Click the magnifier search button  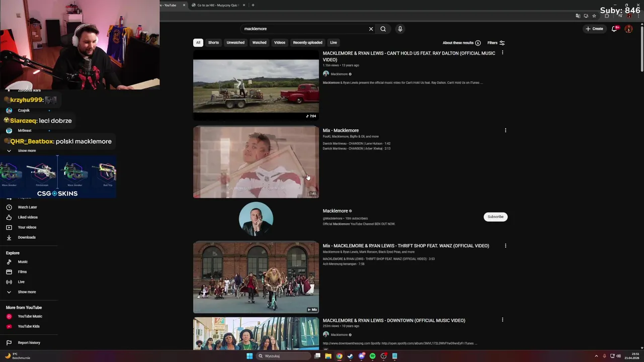pyautogui.click(x=383, y=29)
